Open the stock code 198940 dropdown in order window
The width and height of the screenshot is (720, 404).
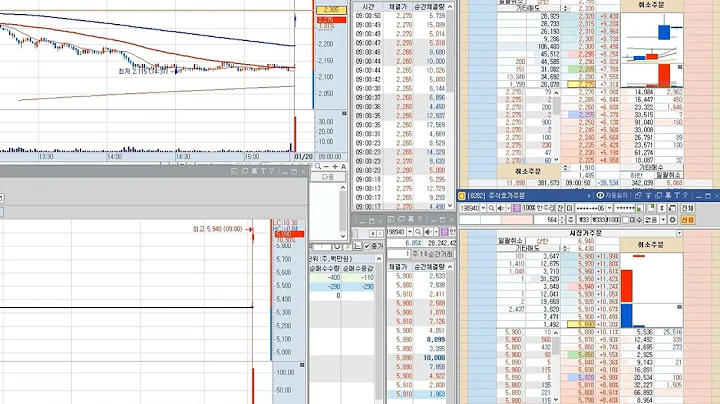tap(483, 208)
